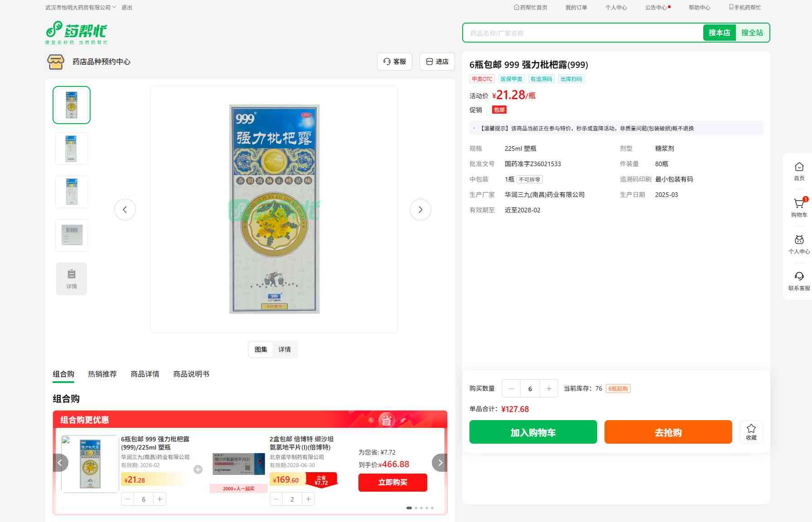Click the orange 去抢购 button

click(668, 432)
